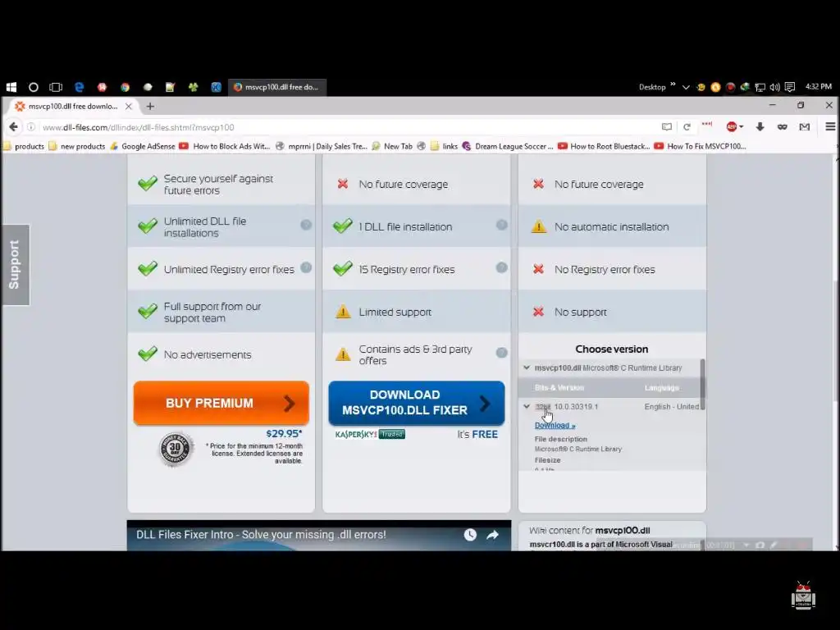The image size is (840, 630).
Task: Open the volume control in system tray
Action: click(x=774, y=87)
